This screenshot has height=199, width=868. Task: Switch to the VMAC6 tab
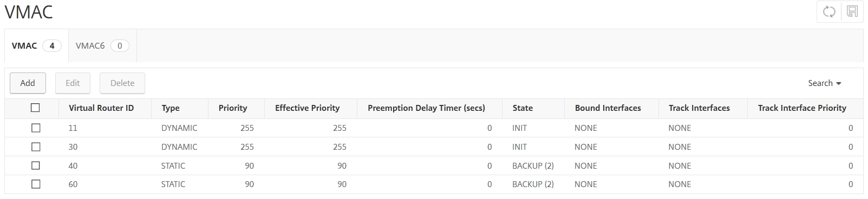click(102, 45)
